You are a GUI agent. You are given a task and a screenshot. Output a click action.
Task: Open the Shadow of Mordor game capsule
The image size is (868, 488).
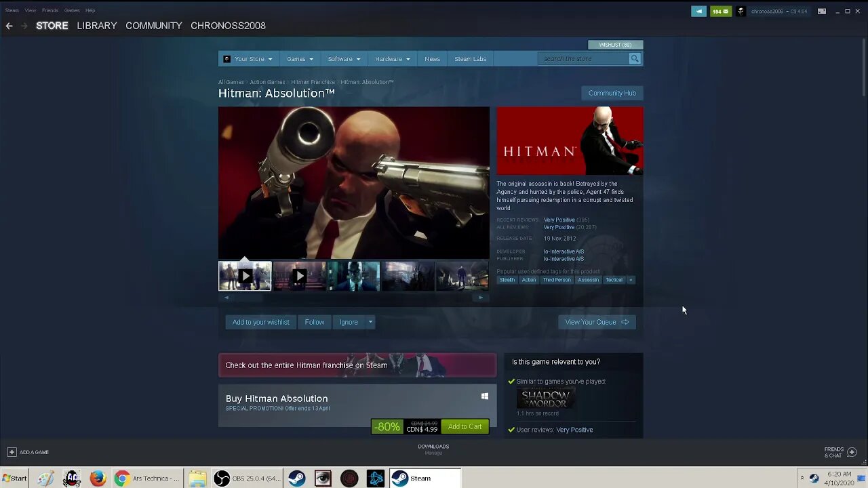tap(546, 399)
